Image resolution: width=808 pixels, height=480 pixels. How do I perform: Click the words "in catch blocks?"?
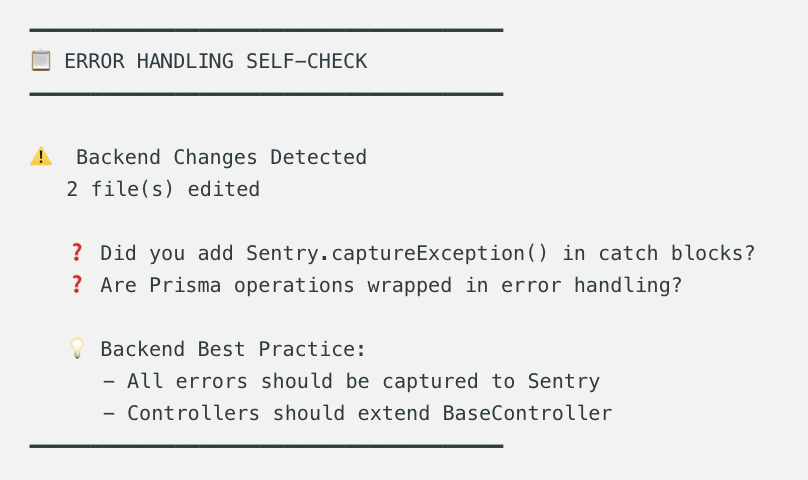658,253
